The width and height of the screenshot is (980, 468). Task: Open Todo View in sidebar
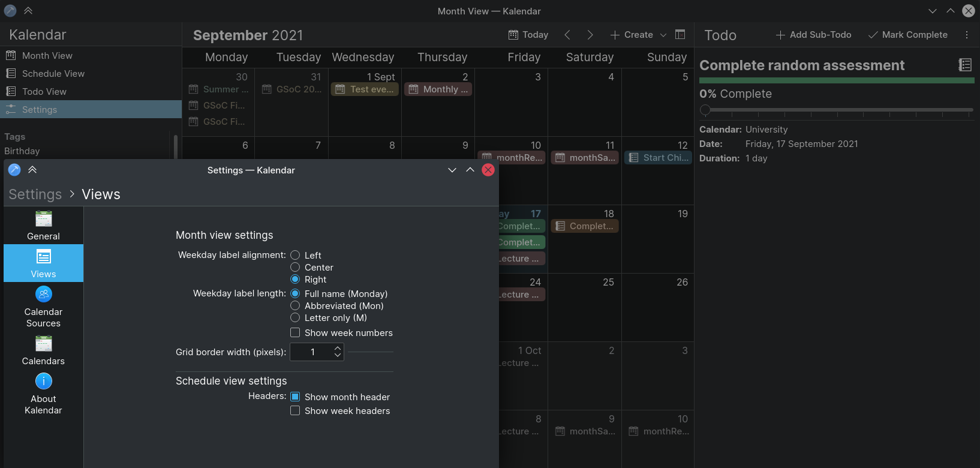pos(91,91)
